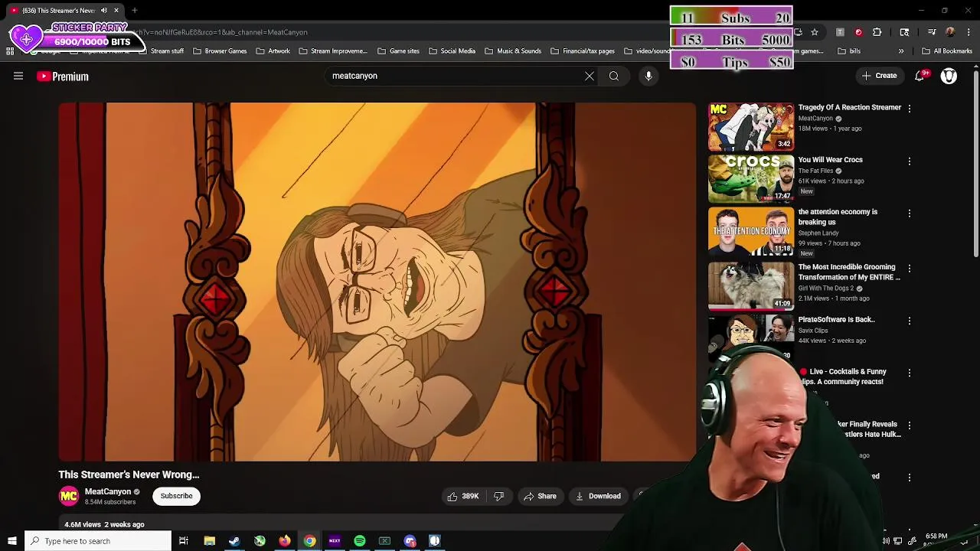Open the Social Media bookmark folder
The image size is (980, 551).
452,51
